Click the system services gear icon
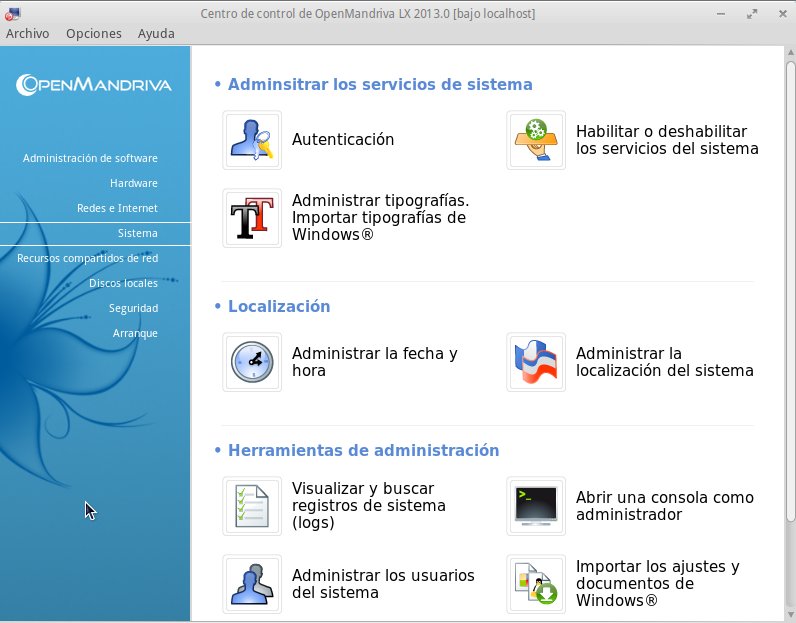Image resolution: width=796 pixels, height=623 pixels. pyautogui.click(x=536, y=140)
